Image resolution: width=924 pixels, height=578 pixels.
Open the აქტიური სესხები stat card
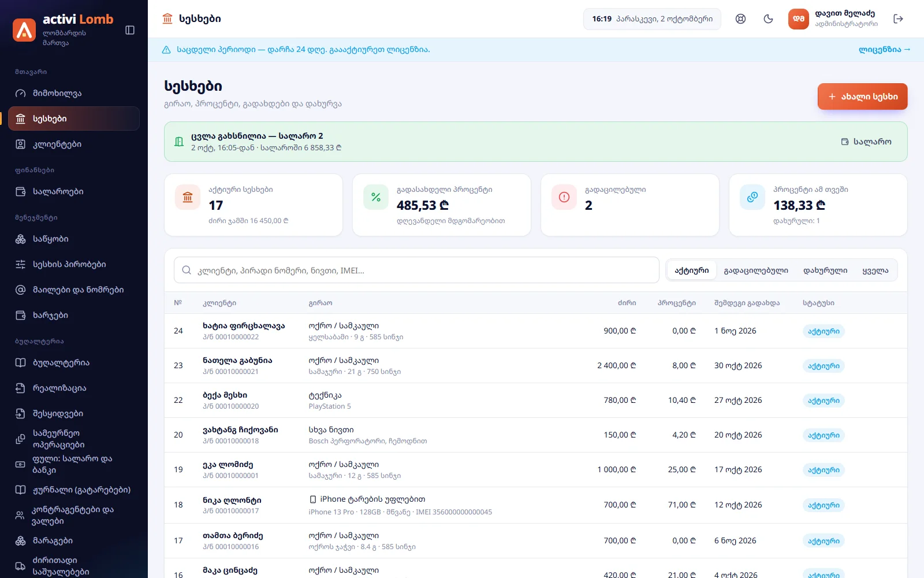[254, 205]
